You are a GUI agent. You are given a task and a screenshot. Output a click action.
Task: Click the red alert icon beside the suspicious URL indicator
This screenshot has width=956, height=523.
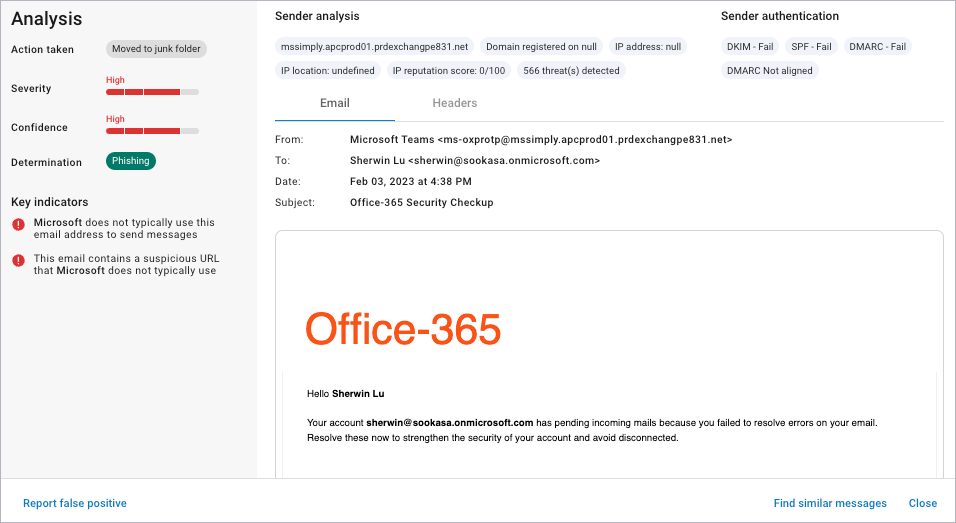pyautogui.click(x=18, y=260)
